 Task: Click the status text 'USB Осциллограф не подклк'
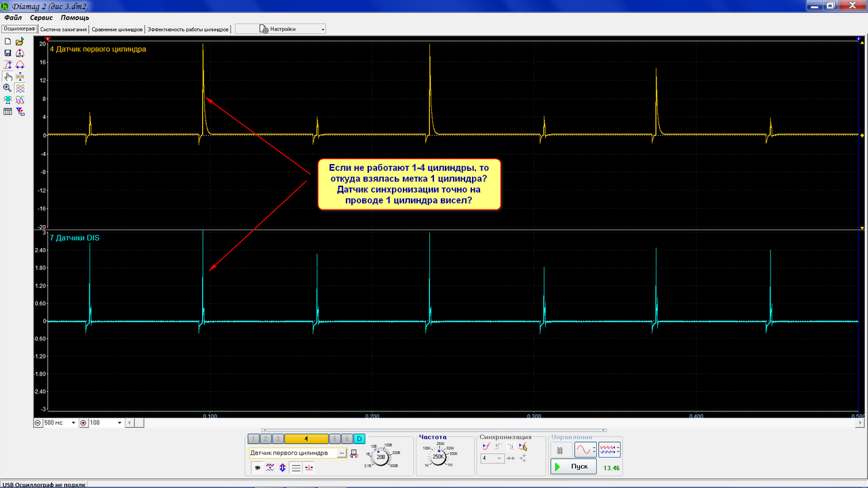click(43, 485)
